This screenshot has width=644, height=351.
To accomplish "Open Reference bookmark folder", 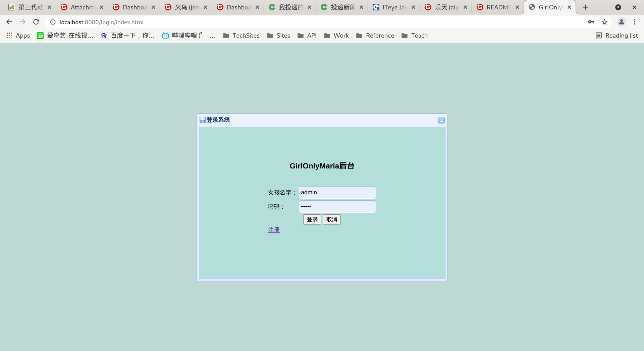I will [375, 36].
